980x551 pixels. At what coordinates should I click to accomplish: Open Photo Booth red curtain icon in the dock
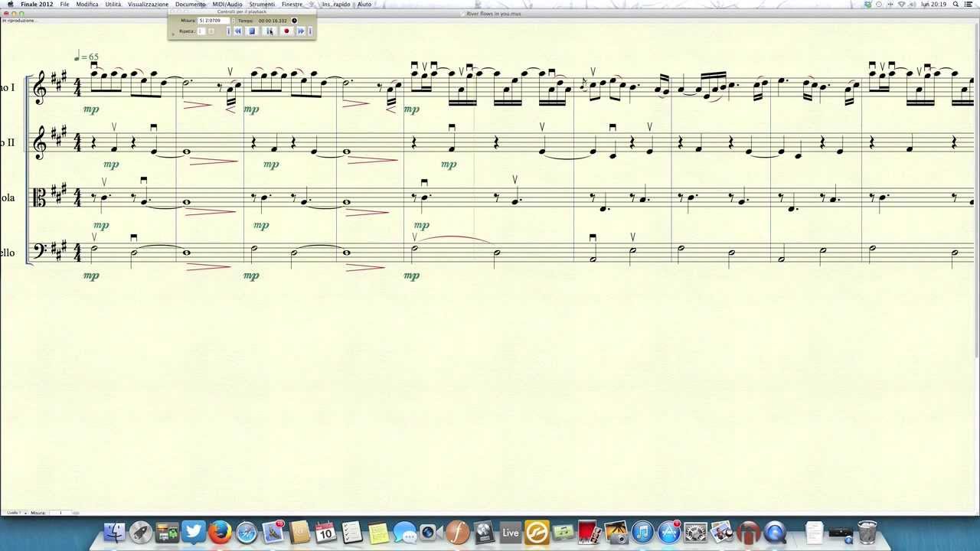pyautogui.click(x=588, y=532)
